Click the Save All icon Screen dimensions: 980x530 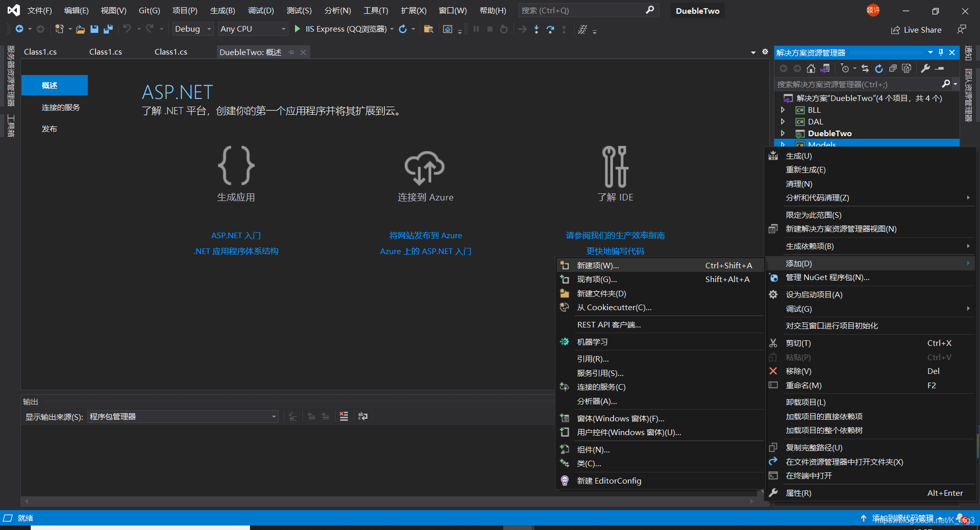[x=108, y=29]
